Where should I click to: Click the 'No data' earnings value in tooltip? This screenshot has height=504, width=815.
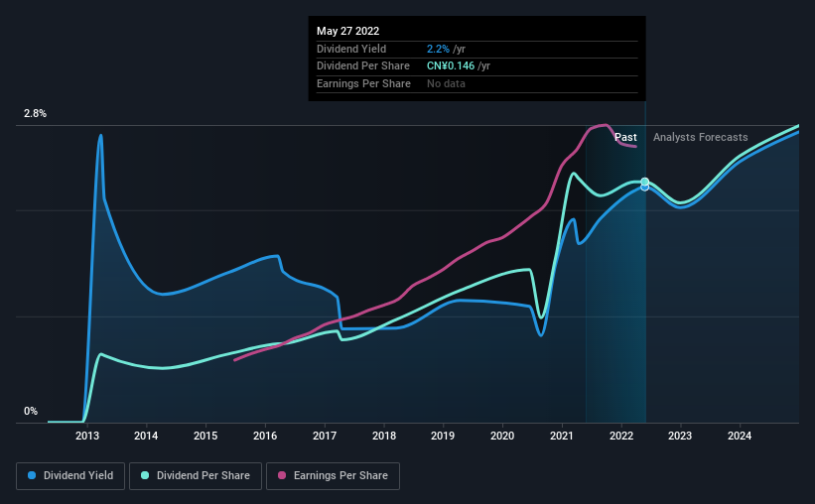click(446, 83)
